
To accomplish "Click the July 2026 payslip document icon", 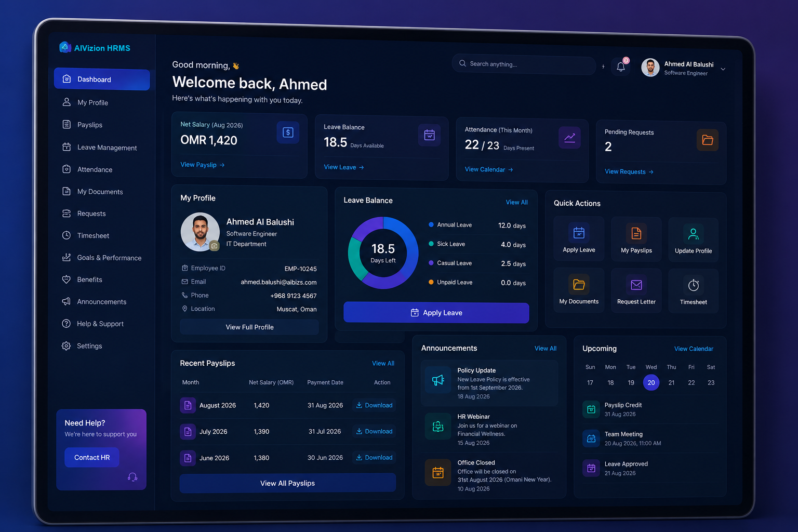I will (x=188, y=431).
